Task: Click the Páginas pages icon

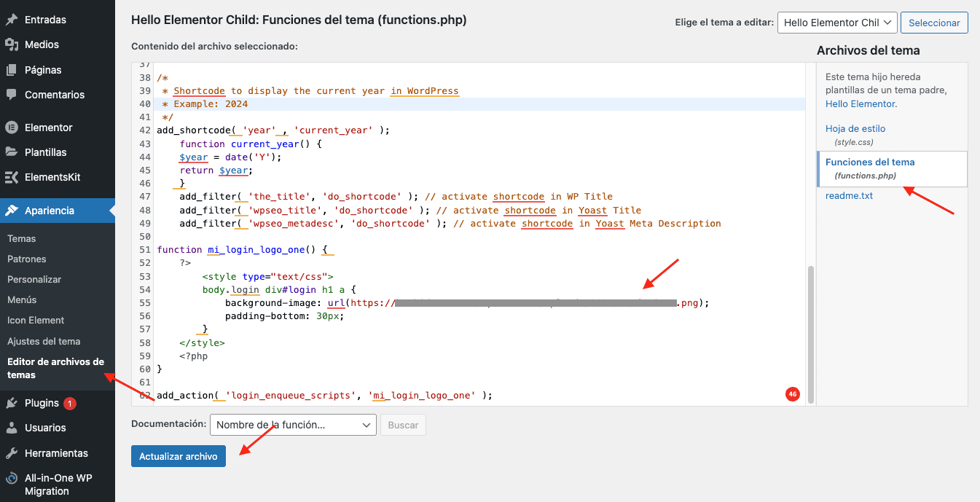Action: click(x=12, y=70)
